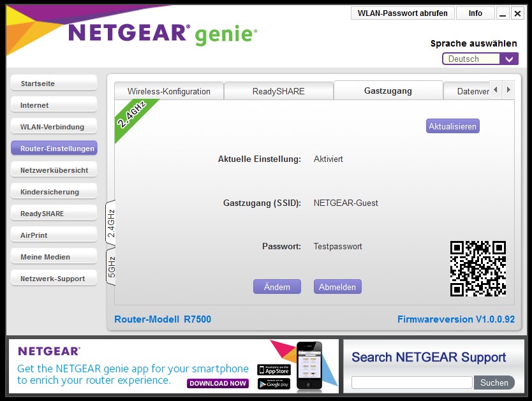The width and height of the screenshot is (532, 401).
Task: Open the Info button
Action: coord(475,13)
